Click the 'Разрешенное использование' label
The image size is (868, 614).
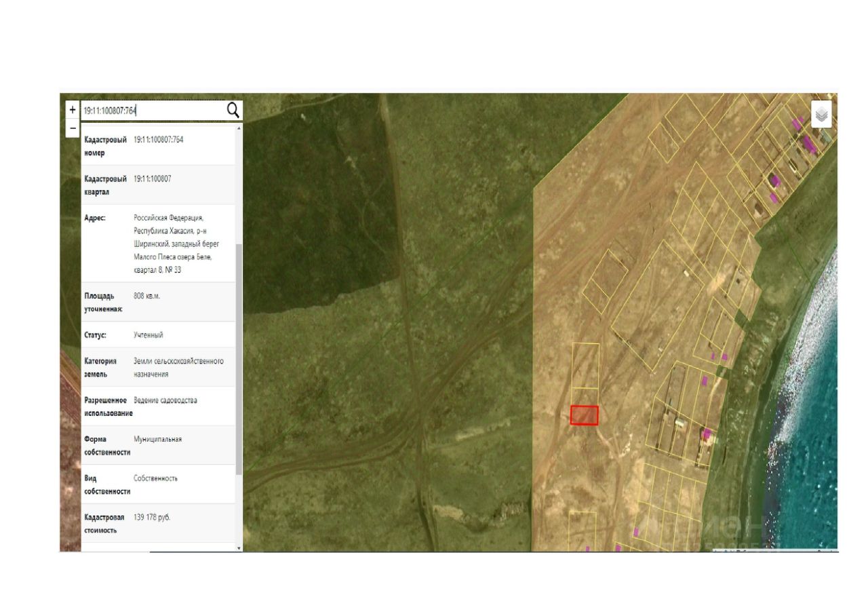(108, 406)
